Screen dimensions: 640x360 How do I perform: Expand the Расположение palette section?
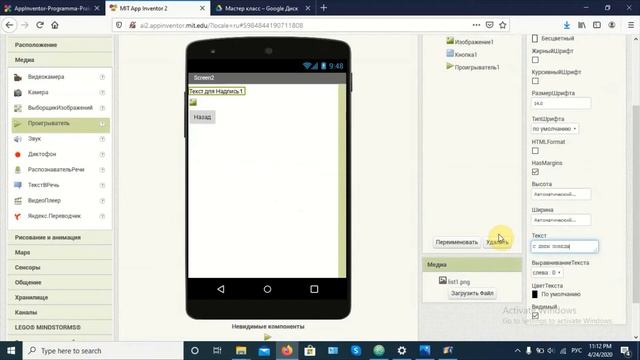pyautogui.click(x=60, y=45)
